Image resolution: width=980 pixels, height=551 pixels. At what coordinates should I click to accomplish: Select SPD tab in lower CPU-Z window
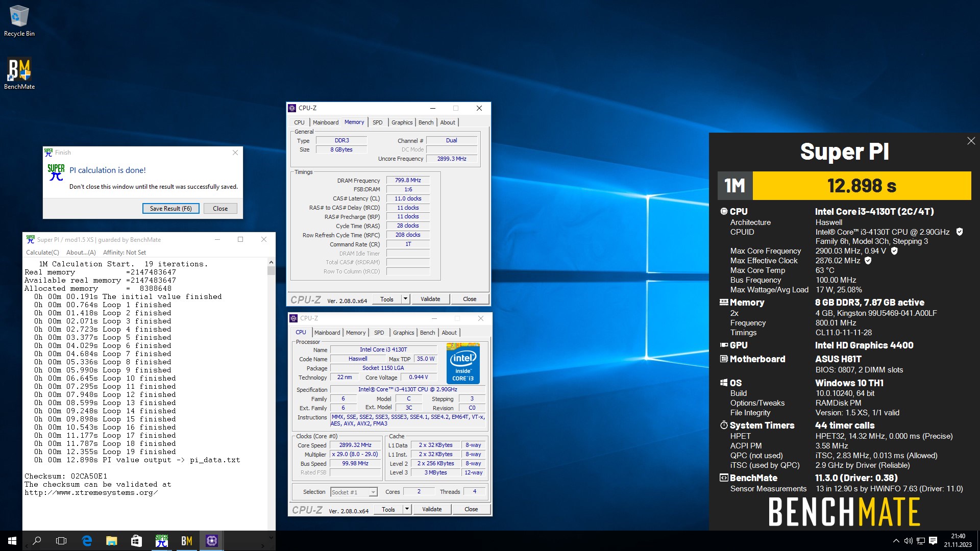[379, 333]
